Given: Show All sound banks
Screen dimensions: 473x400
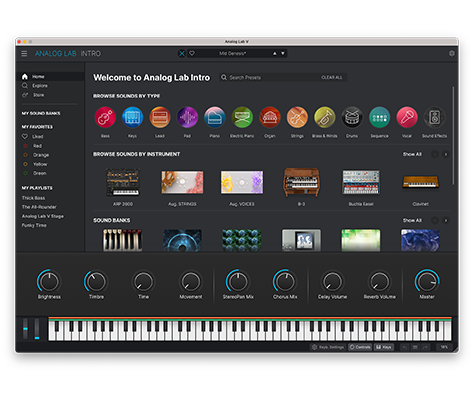Looking at the screenshot, I should click(412, 220).
